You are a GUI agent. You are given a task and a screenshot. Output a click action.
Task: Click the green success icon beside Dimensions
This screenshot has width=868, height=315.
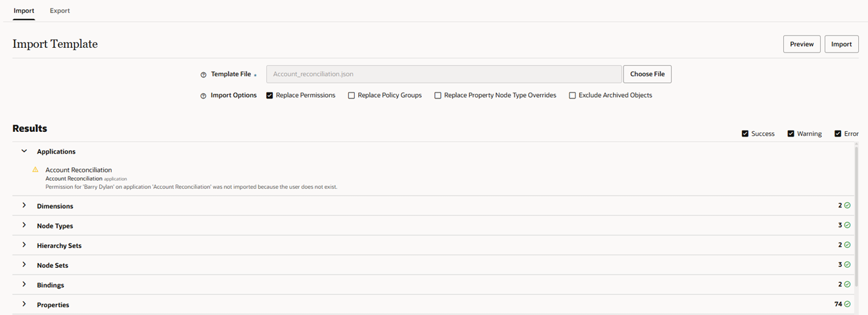pos(847,205)
